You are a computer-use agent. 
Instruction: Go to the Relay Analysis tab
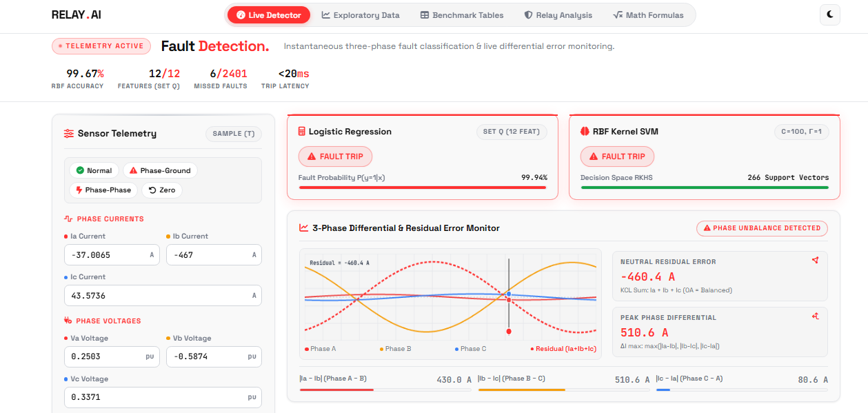pyautogui.click(x=558, y=14)
